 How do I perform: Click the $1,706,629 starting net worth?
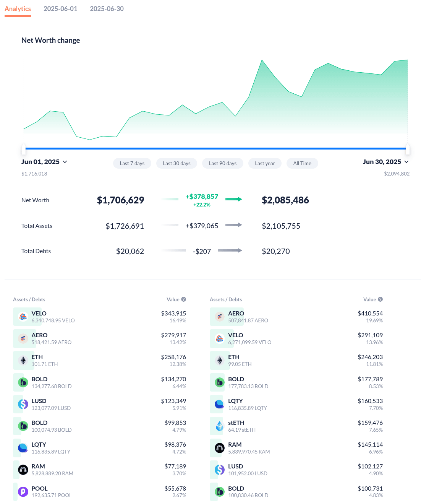120,200
